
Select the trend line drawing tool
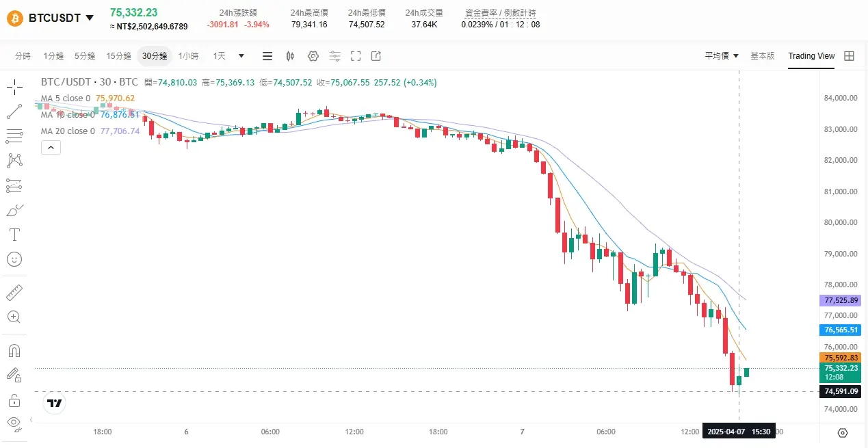(x=14, y=111)
